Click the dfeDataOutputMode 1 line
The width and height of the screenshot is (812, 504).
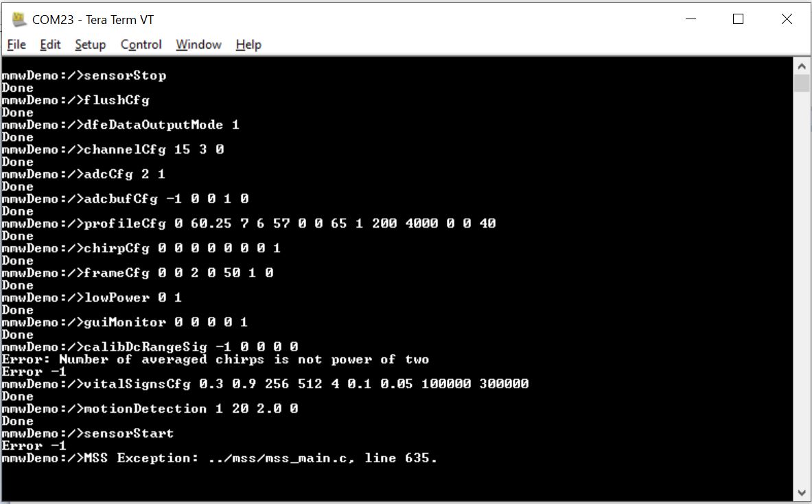[121, 125]
